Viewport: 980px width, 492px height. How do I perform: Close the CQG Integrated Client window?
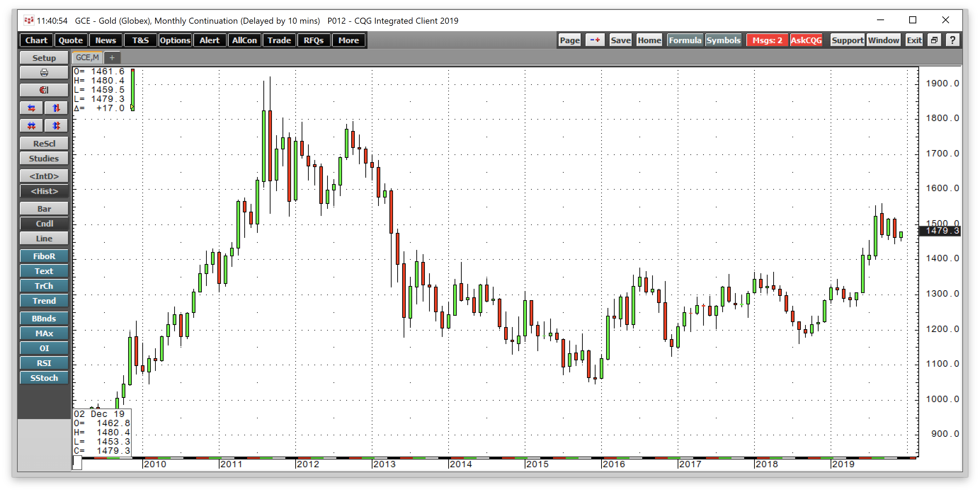945,20
